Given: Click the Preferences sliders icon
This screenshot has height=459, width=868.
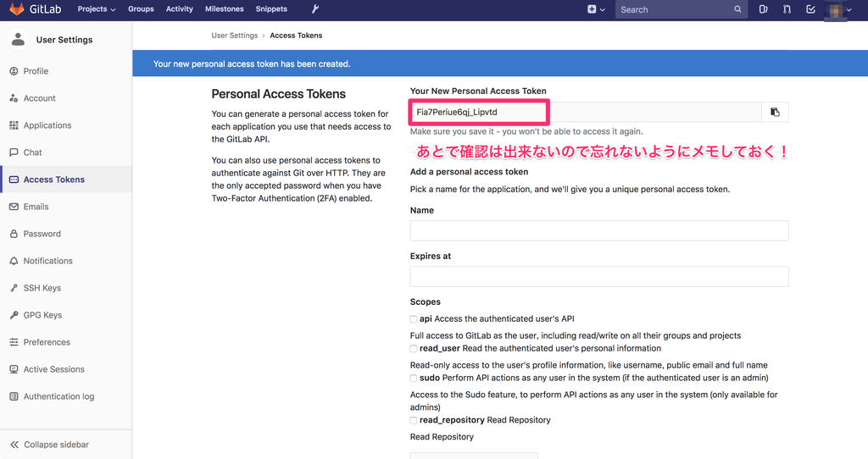Looking at the screenshot, I should coord(14,342).
